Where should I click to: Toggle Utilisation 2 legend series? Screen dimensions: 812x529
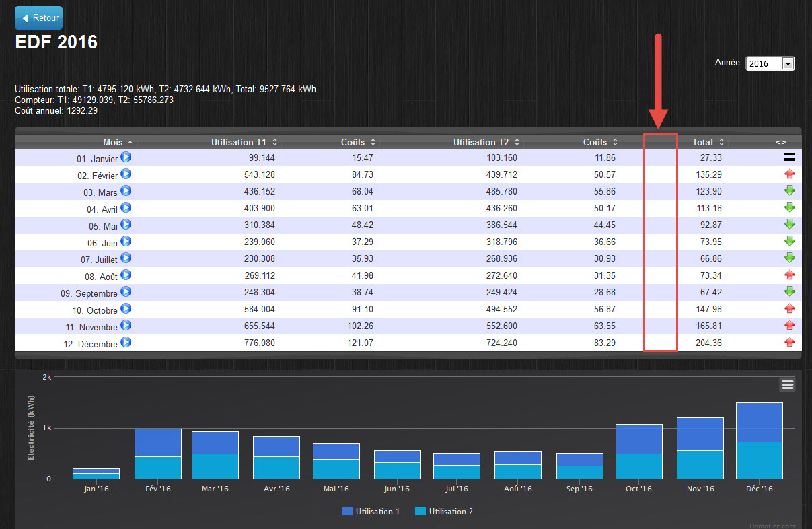coord(444,512)
